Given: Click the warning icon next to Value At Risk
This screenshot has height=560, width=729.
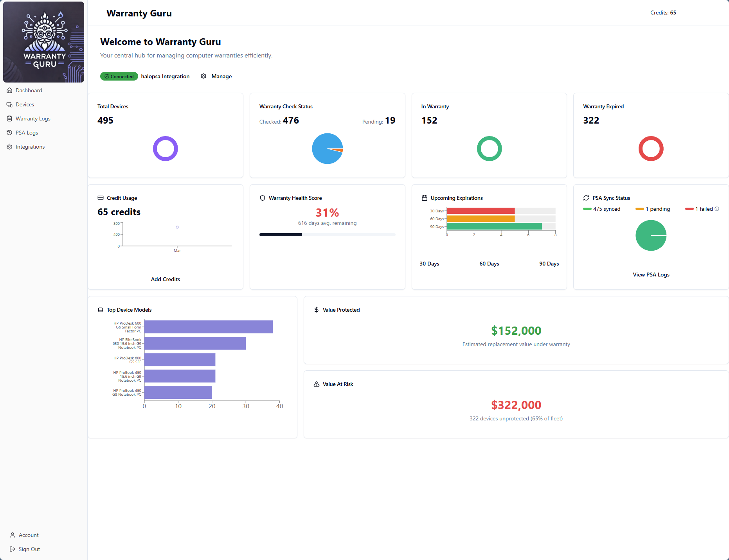Looking at the screenshot, I should (316, 384).
